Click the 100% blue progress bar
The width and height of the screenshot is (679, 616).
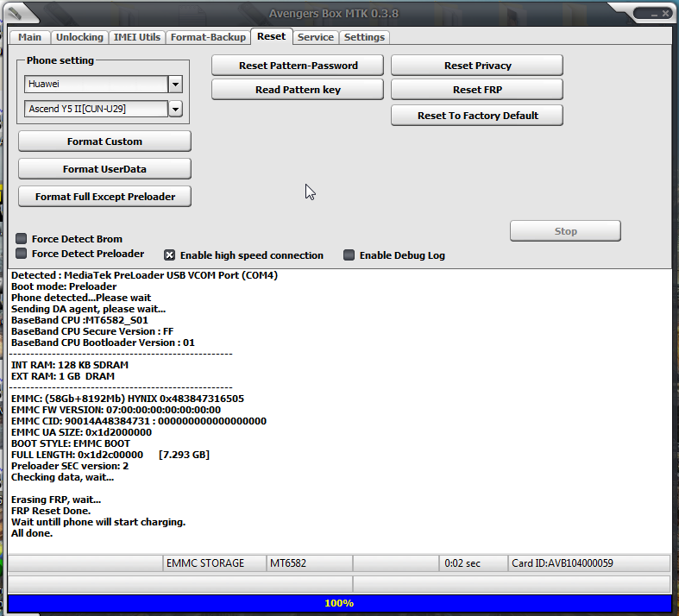click(x=339, y=603)
